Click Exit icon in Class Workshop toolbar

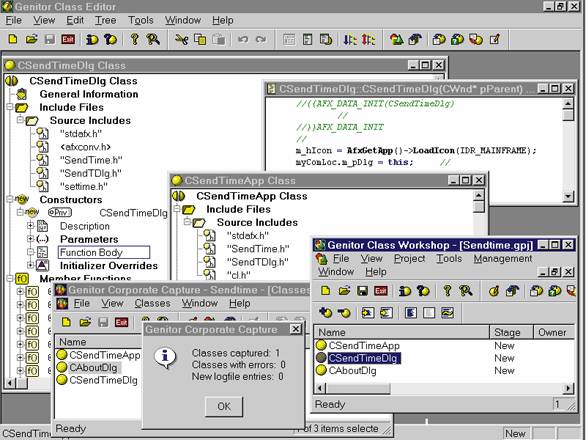coord(381,290)
